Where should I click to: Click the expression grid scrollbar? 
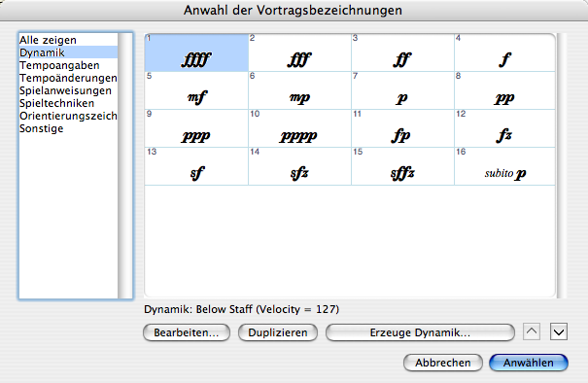pos(562,165)
